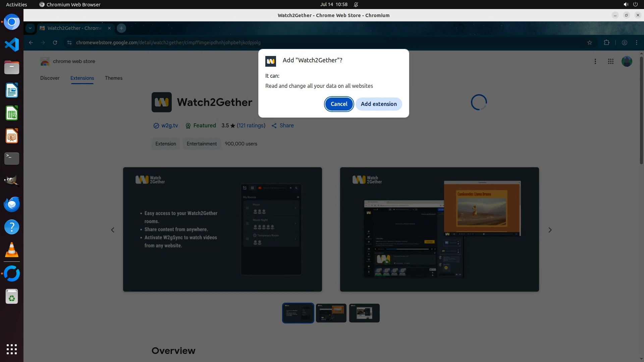The image size is (644, 362).
Task: Show previous screenshot with left arrow
Action: click(113, 230)
